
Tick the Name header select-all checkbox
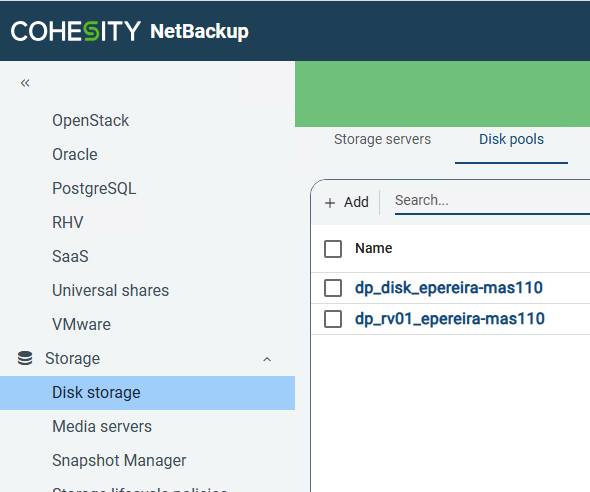(333, 249)
